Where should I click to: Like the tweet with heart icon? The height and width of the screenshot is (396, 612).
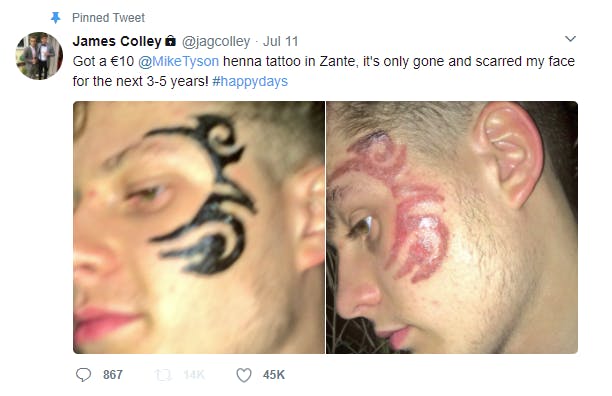[244, 375]
